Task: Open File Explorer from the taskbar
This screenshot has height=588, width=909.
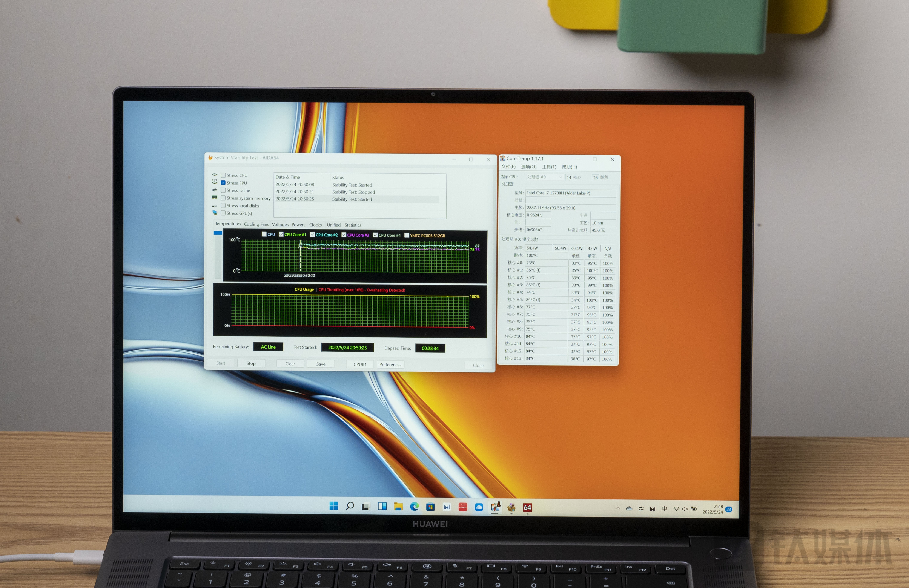Action: tap(398, 507)
